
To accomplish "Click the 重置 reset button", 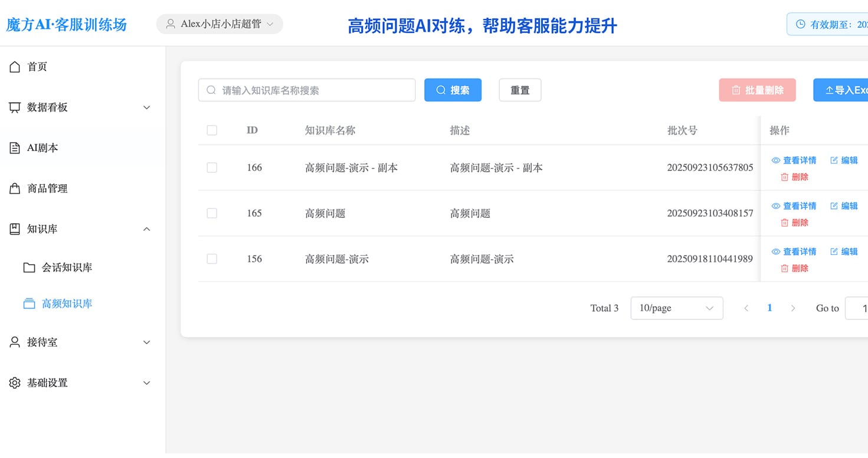I will [x=520, y=90].
